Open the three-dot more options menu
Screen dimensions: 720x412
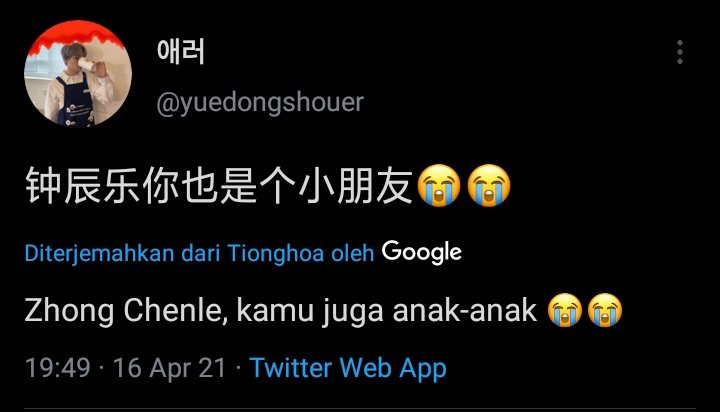click(680, 52)
